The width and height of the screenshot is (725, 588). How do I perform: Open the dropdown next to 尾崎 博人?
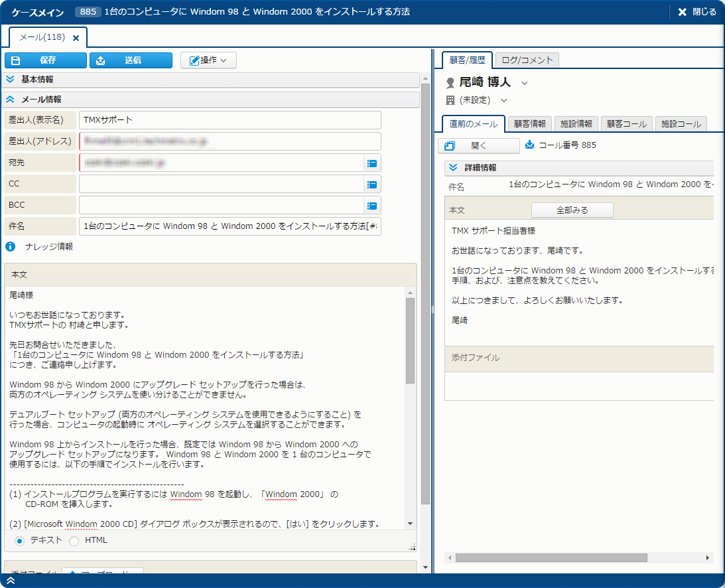[524, 83]
